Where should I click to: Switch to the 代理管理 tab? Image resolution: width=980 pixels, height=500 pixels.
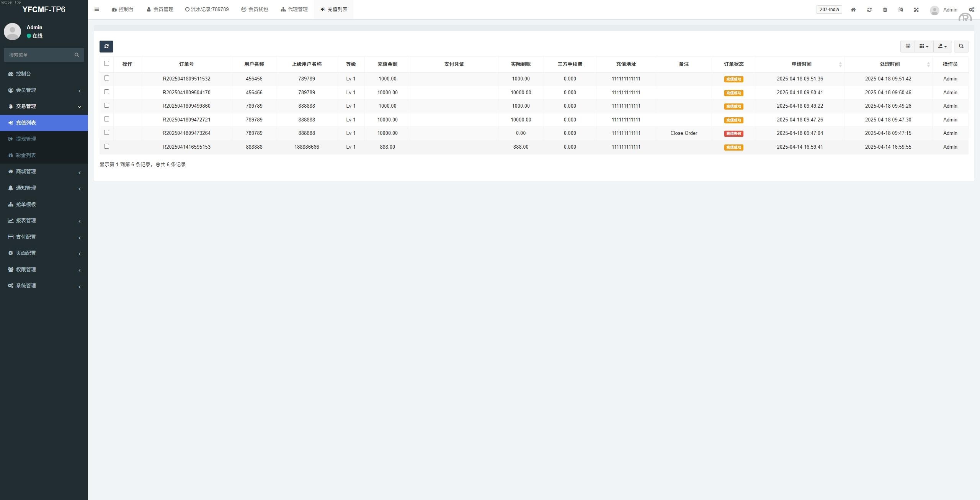294,10
